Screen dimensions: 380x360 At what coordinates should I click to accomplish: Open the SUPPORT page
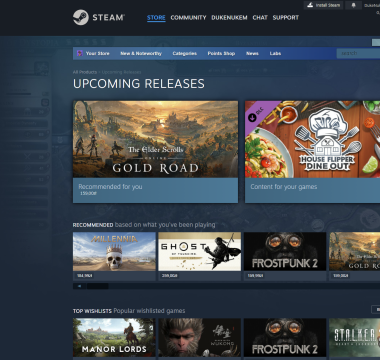coord(286,18)
